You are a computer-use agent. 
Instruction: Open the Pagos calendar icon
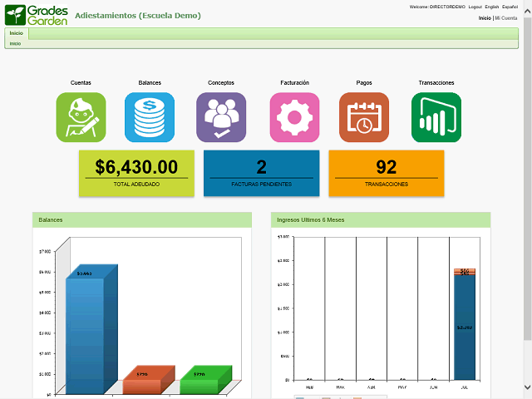[364, 117]
